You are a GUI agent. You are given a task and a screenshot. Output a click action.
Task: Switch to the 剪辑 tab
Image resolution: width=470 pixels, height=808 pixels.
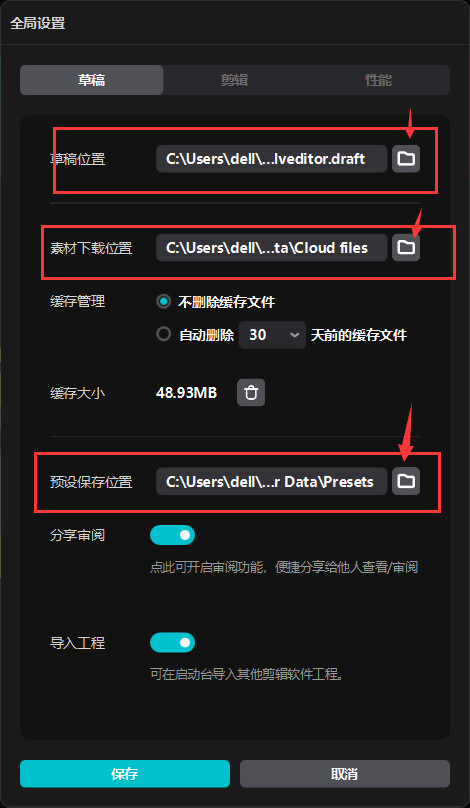(x=235, y=80)
